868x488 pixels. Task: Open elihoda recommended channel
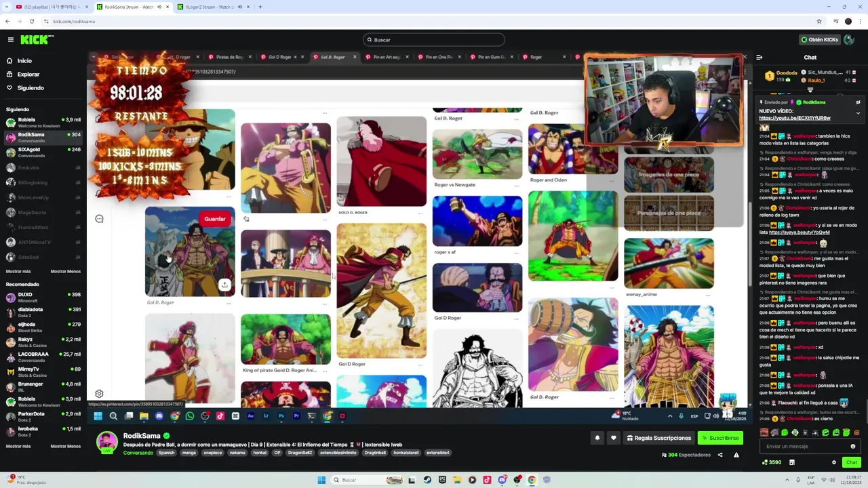(x=42, y=327)
